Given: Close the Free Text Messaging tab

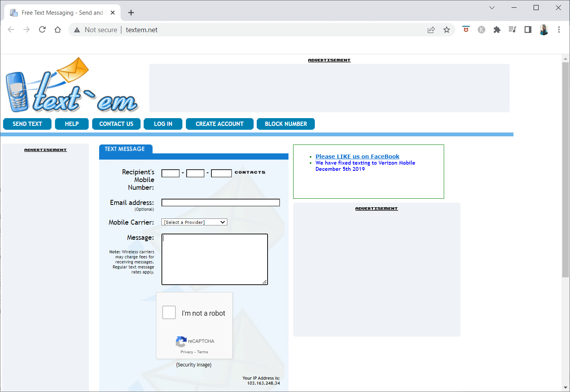Looking at the screenshot, I should coord(113,13).
